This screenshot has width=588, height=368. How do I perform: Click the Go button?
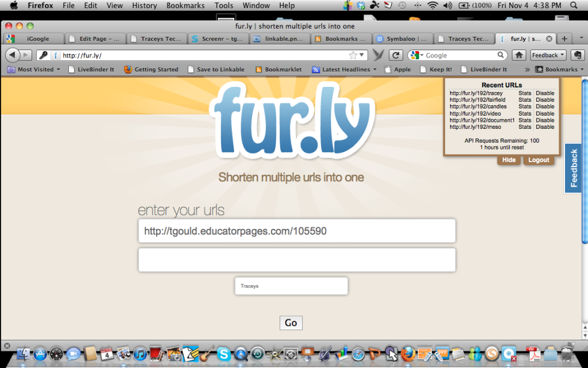291,323
